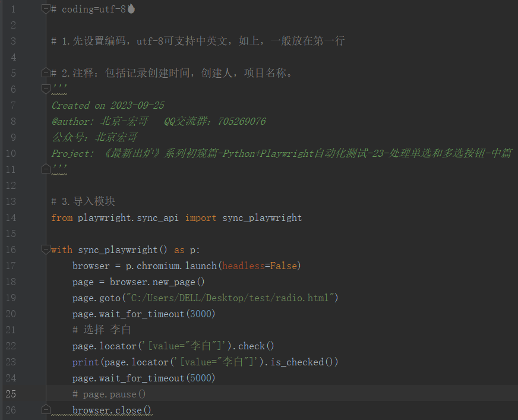Click commented '# page.pause()' line
518x420 pixels.
(109, 394)
